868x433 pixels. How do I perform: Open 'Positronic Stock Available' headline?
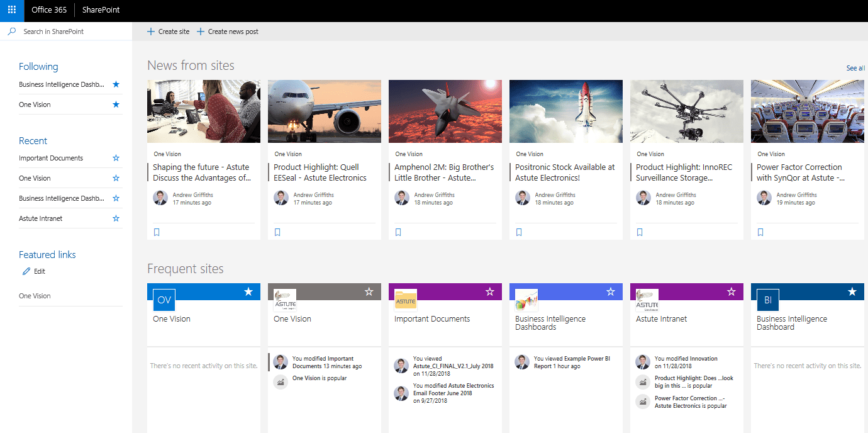coord(565,172)
